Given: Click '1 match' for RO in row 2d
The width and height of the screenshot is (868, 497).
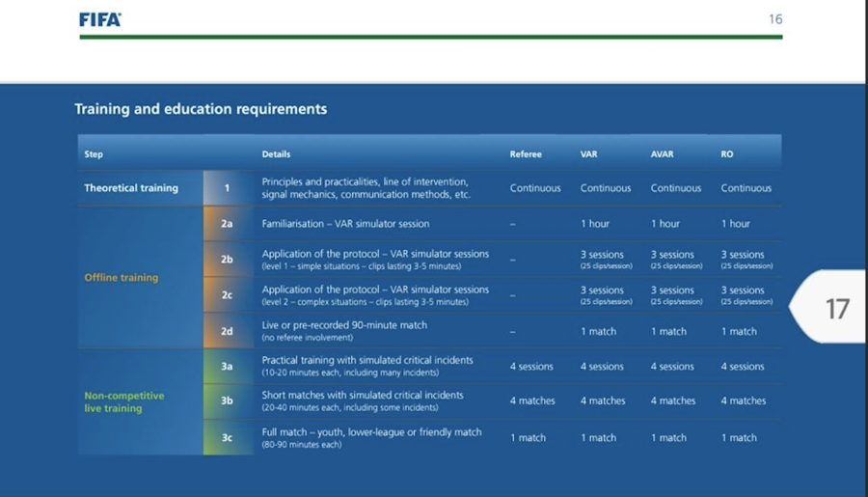Looking at the screenshot, I should [x=739, y=331].
